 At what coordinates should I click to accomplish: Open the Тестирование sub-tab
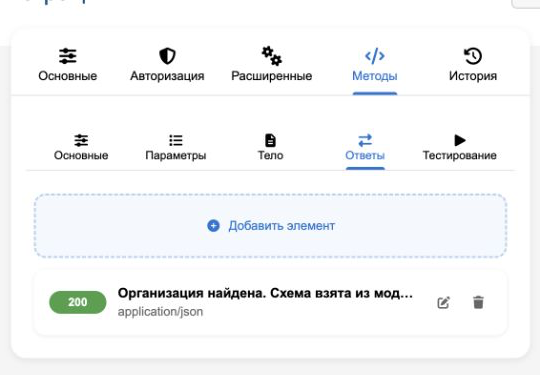click(459, 147)
